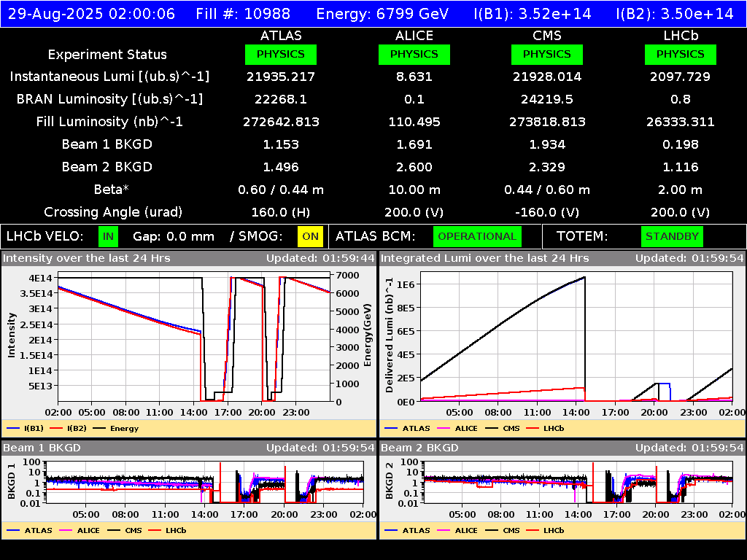Click LHCb legend in Beam 1 BKGD chart
Image resolution: width=747 pixels, height=560 pixels.
coord(167,530)
